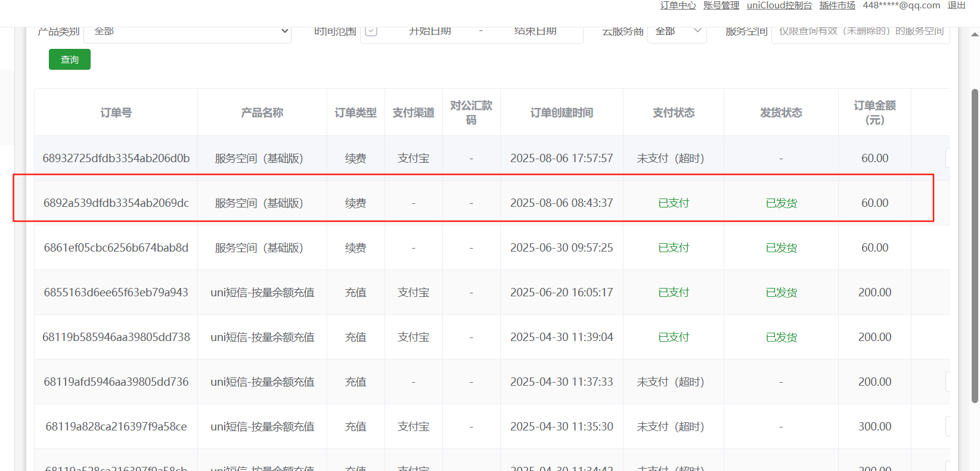Click the 发货状态 column header

[781, 113]
